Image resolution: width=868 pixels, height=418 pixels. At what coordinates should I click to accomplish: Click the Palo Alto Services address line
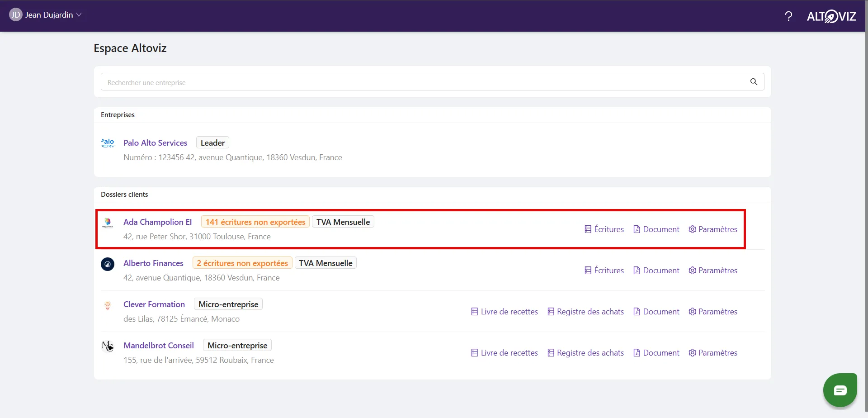pyautogui.click(x=233, y=157)
